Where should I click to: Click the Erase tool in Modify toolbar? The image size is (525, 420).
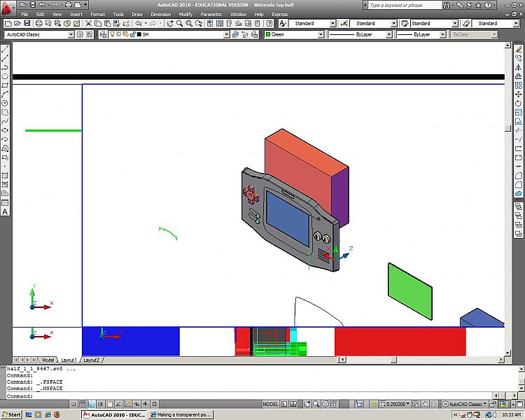point(518,49)
